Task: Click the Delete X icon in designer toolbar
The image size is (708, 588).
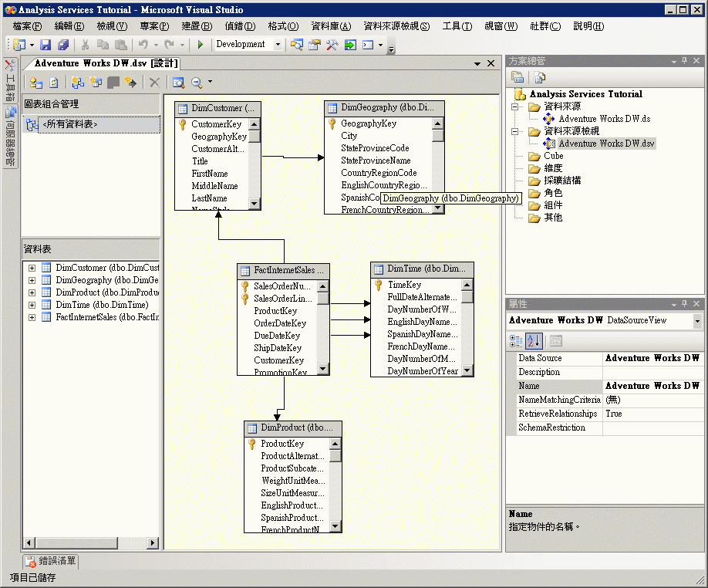Action: click(154, 83)
